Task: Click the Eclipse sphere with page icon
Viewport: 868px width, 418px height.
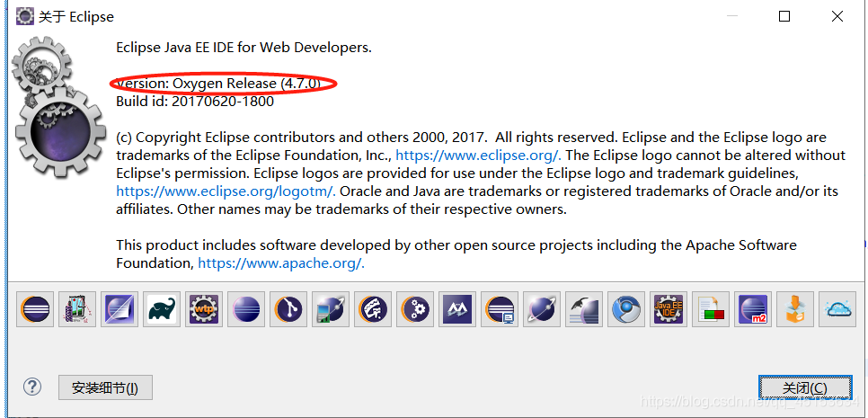Action: coord(120,309)
